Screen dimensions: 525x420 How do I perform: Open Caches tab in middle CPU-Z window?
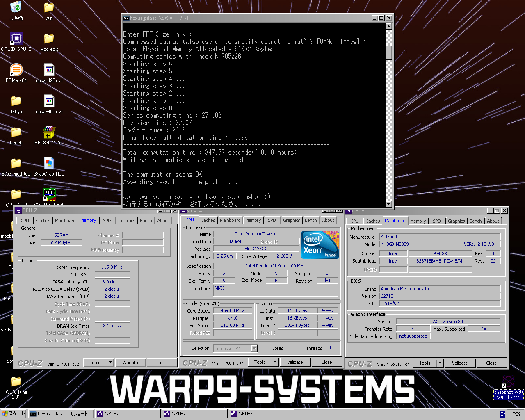[x=208, y=220]
